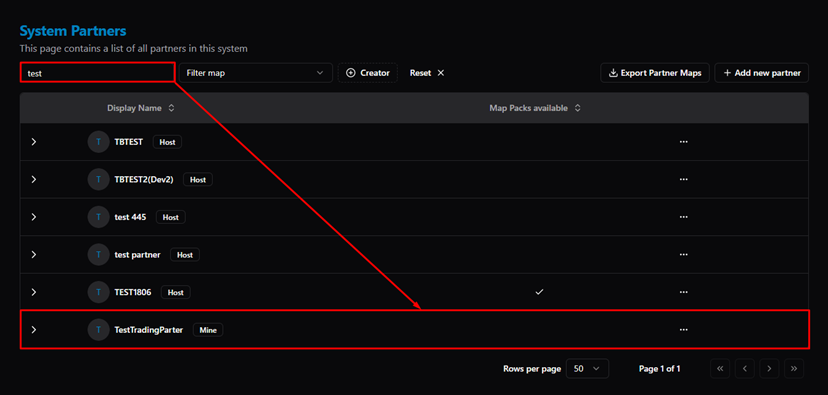Click the Page 1 of 1 indicator

pyautogui.click(x=660, y=369)
